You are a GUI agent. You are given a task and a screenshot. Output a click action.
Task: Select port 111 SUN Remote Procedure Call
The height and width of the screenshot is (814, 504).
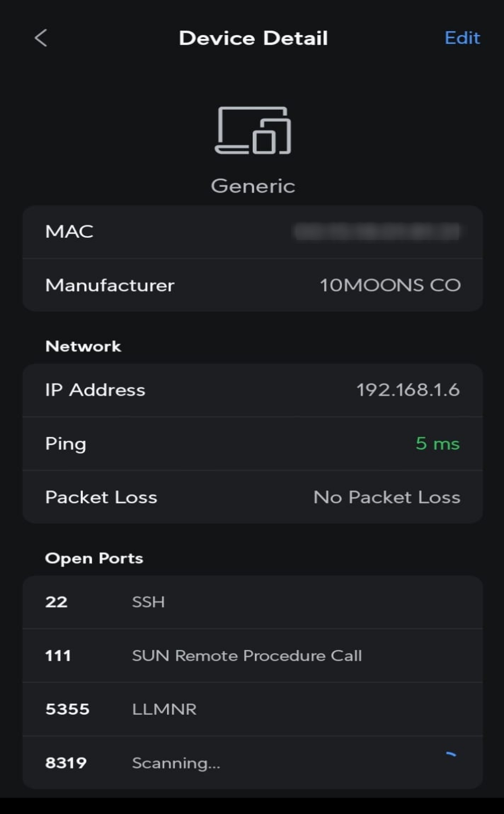click(253, 656)
